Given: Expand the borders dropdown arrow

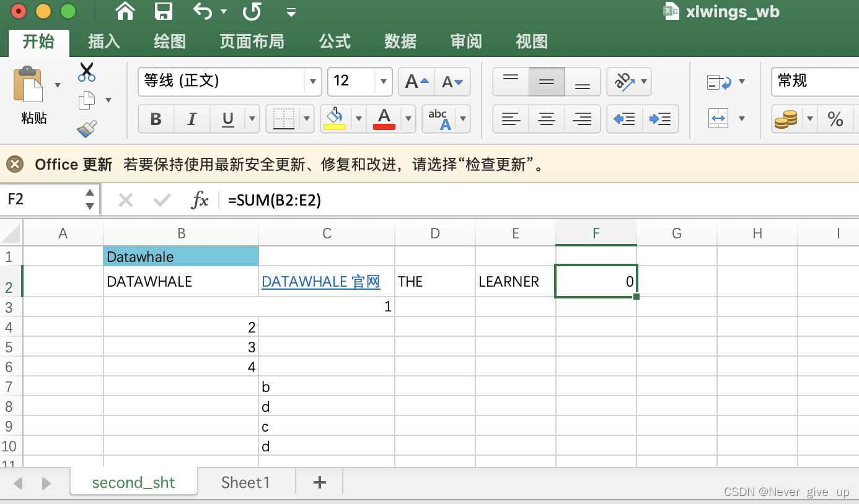Looking at the screenshot, I should 307,119.
